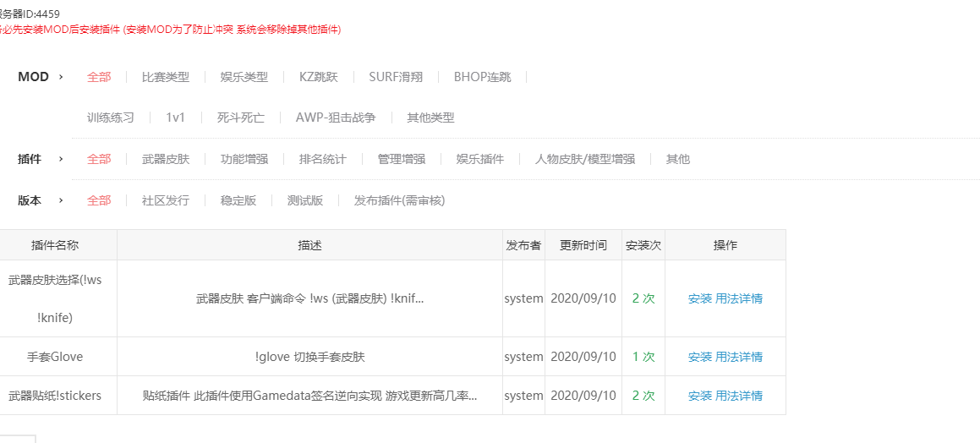This screenshot has height=443, width=980.
Task: Expand the MOD category arrow
Action: [x=61, y=77]
